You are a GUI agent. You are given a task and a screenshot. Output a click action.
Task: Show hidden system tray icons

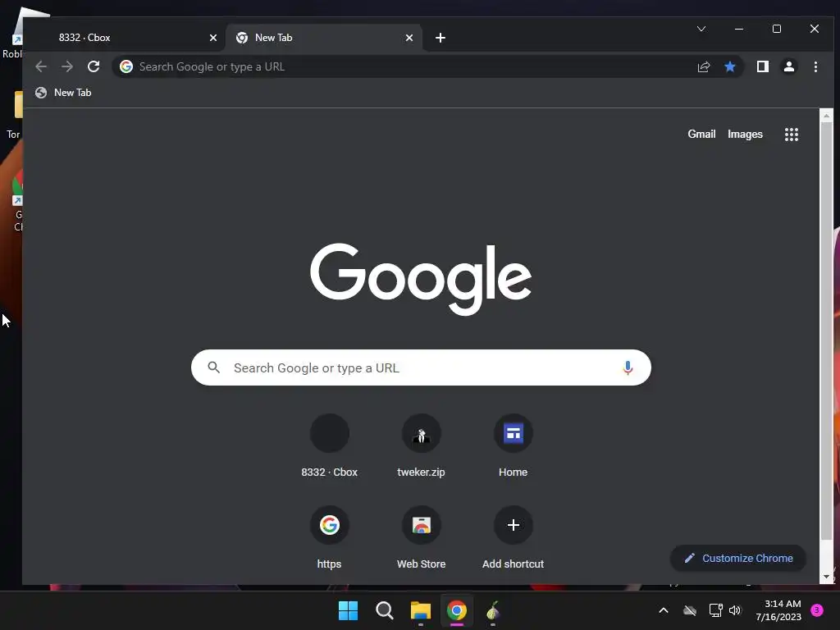click(663, 610)
